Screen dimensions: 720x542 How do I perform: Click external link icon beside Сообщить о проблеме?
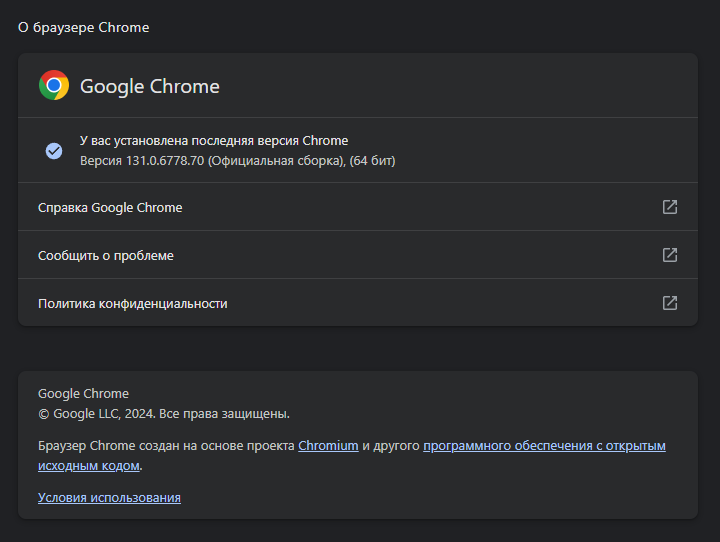point(670,255)
